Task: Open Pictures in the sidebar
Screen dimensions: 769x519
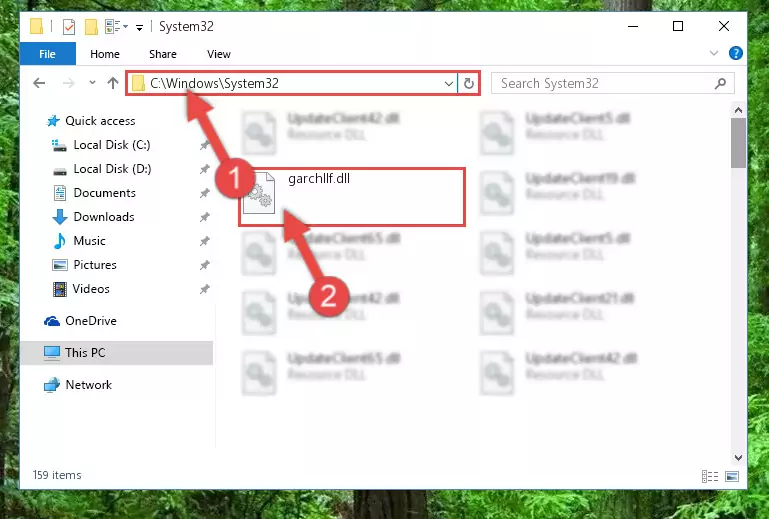Action: (x=95, y=265)
